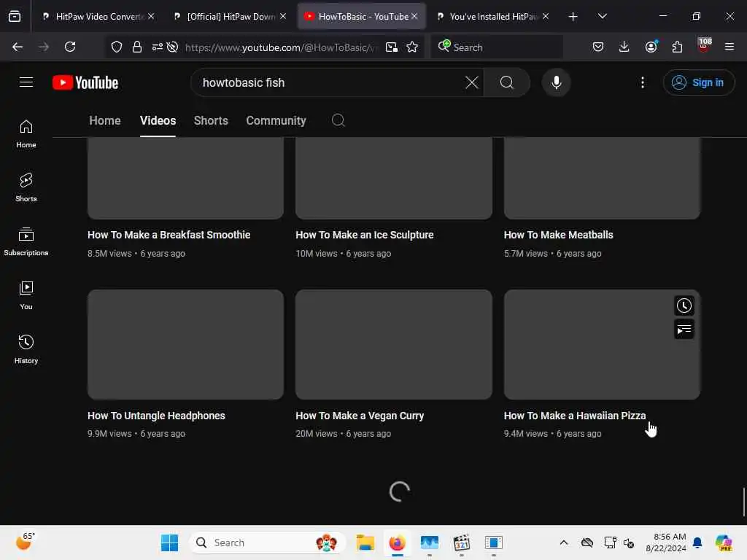This screenshot has width=747, height=560.
Task: Switch to the [Official] HitPaw Download tab
Action: [229, 16]
